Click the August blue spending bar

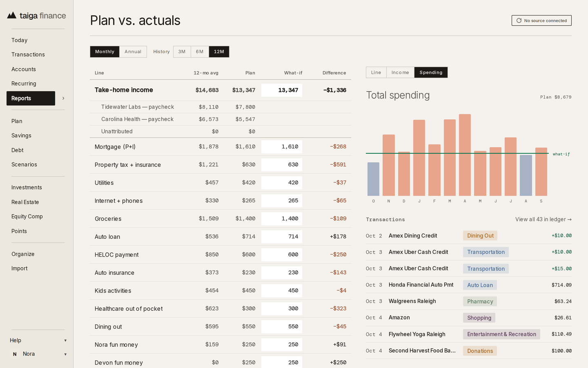[526, 175]
